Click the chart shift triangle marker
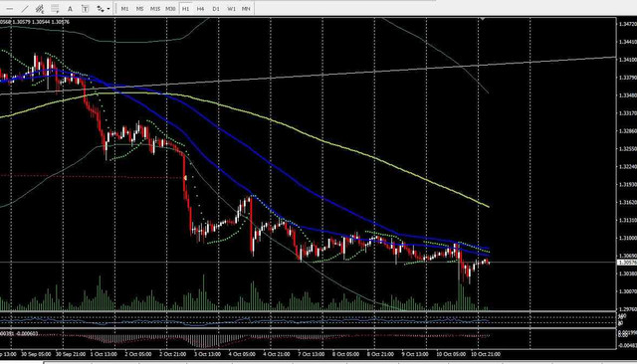The image size is (637, 364). tap(482, 19)
